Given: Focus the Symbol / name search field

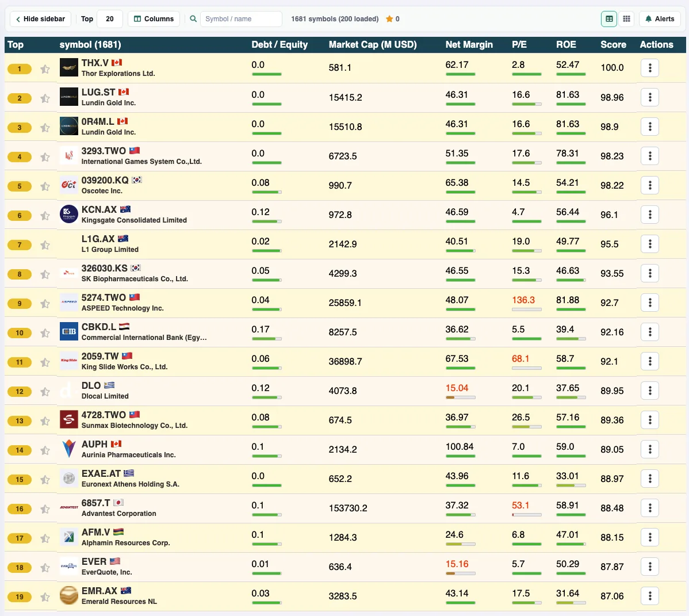Looking at the screenshot, I should (241, 19).
